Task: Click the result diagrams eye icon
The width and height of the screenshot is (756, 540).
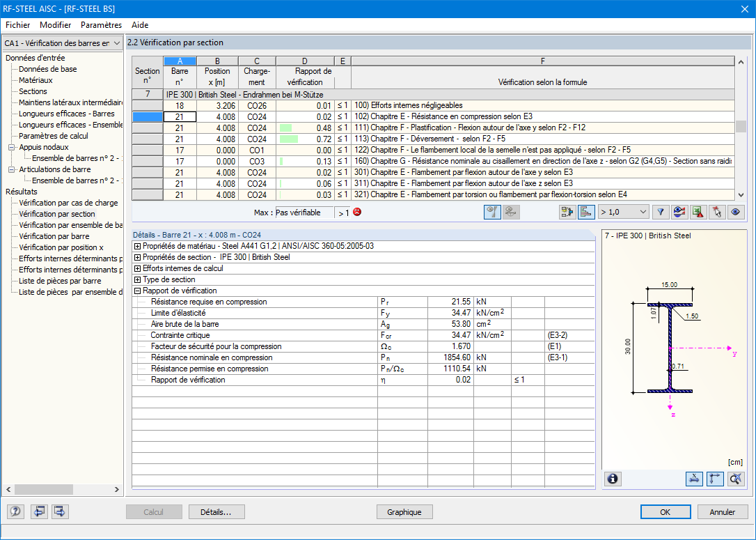Action: point(679,212)
